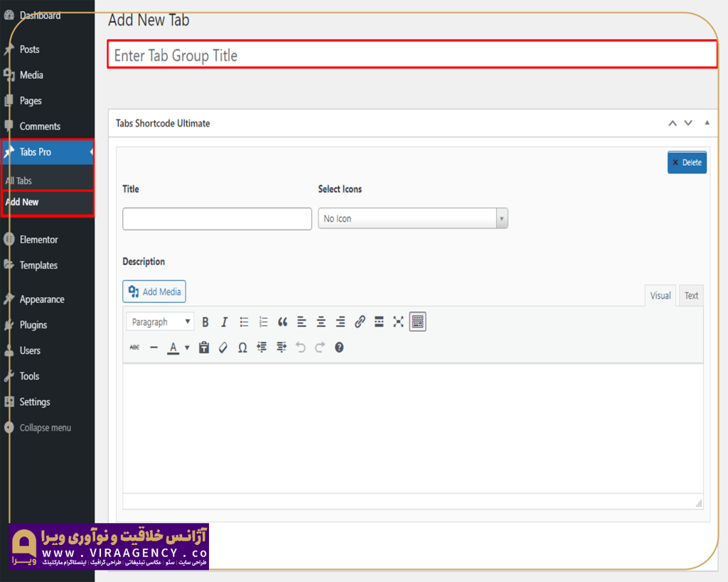Click the insert link icon
Viewport: 728px width, 582px height.
pyautogui.click(x=360, y=322)
